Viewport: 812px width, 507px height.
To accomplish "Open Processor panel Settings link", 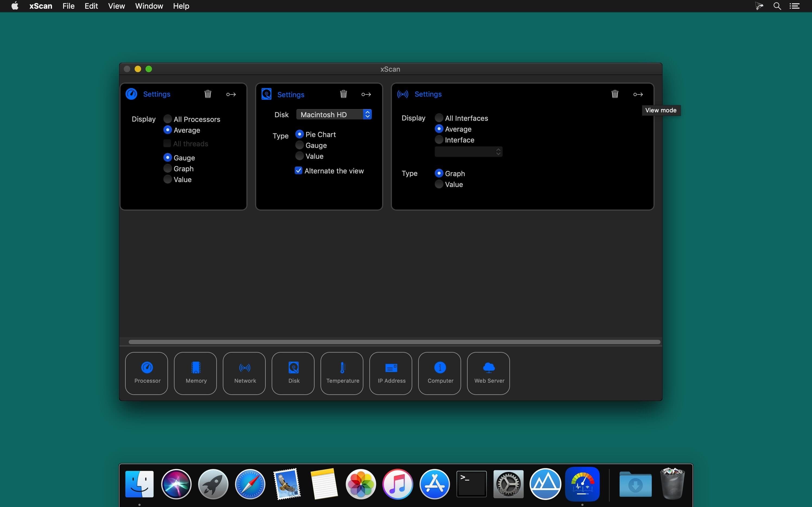I will coord(157,94).
